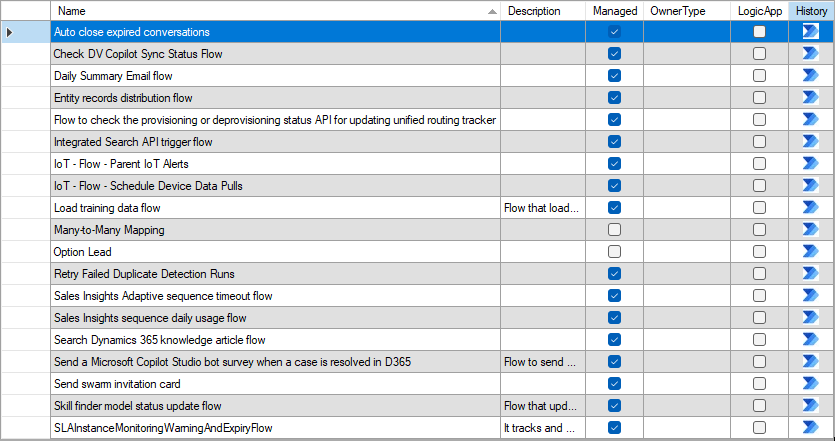
Task: Open history for IoT Parent IoT Alerts flow
Action: point(811,164)
